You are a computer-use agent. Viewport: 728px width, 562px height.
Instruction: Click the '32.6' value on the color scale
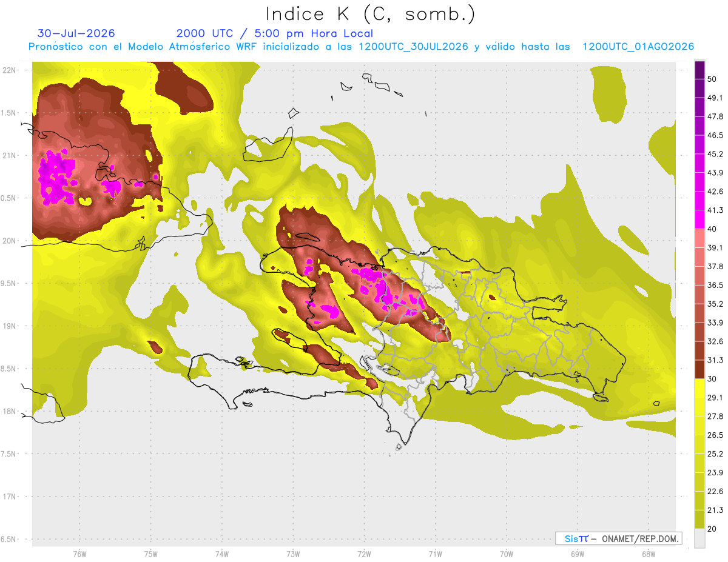coord(715,341)
